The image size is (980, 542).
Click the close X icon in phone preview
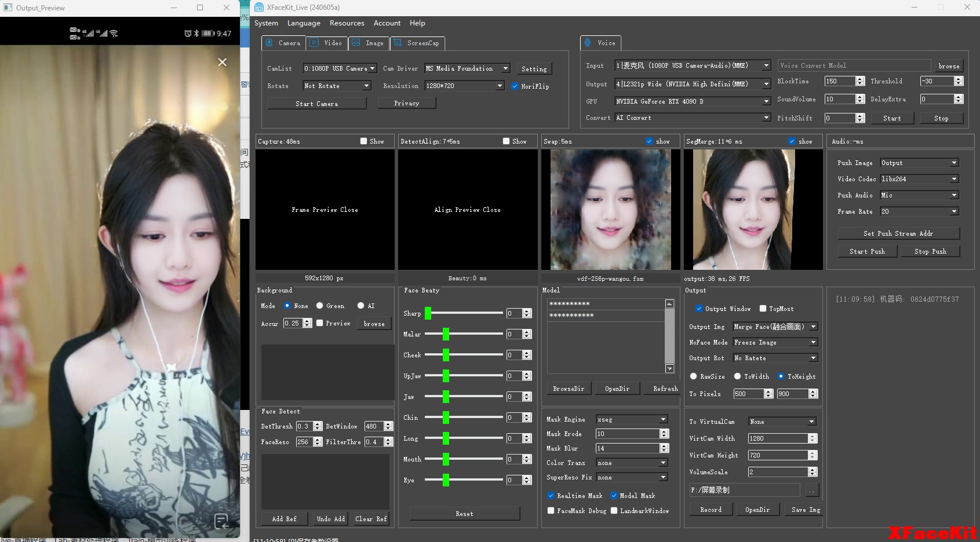click(x=222, y=62)
